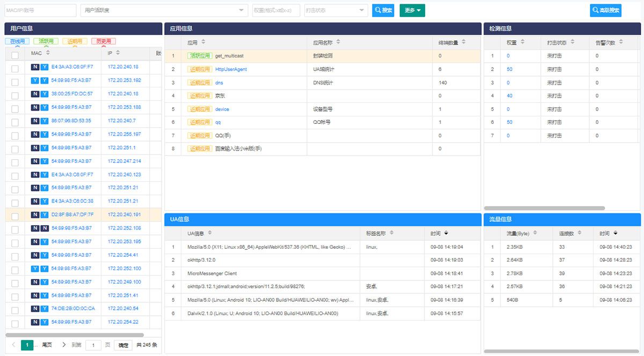Click sort arrows on 标签名称 column
Screen dimensions: 644x356
392,233
